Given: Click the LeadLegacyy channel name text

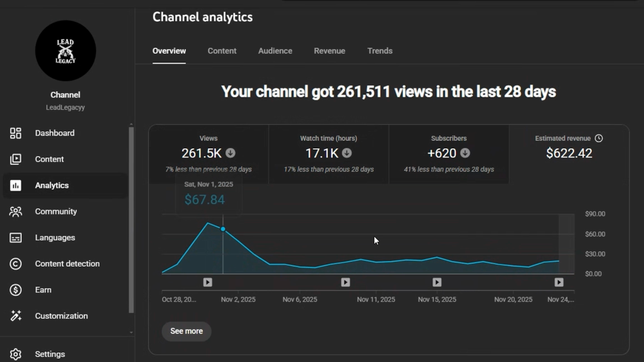Looking at the screenshot, I should click(65, 108).
